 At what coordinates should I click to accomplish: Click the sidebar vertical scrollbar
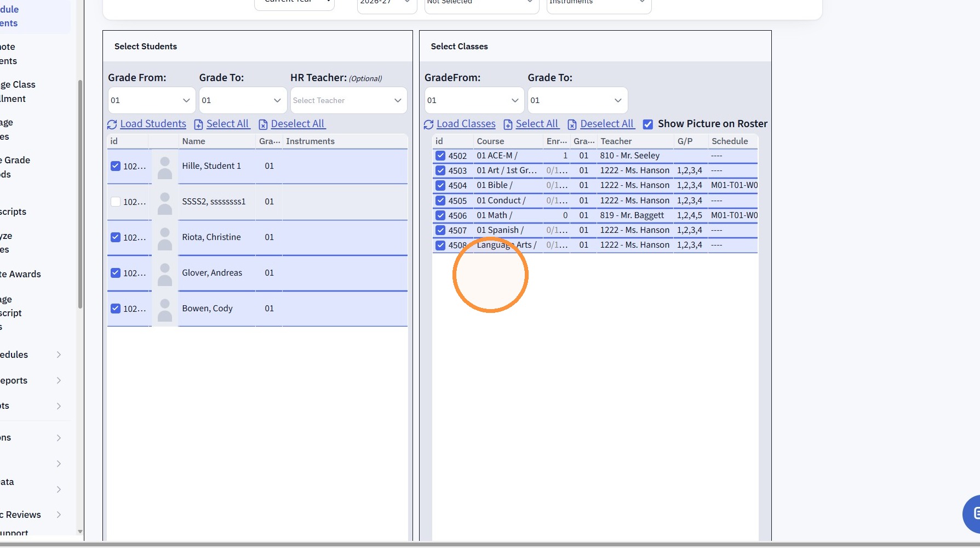pos(80,195)
